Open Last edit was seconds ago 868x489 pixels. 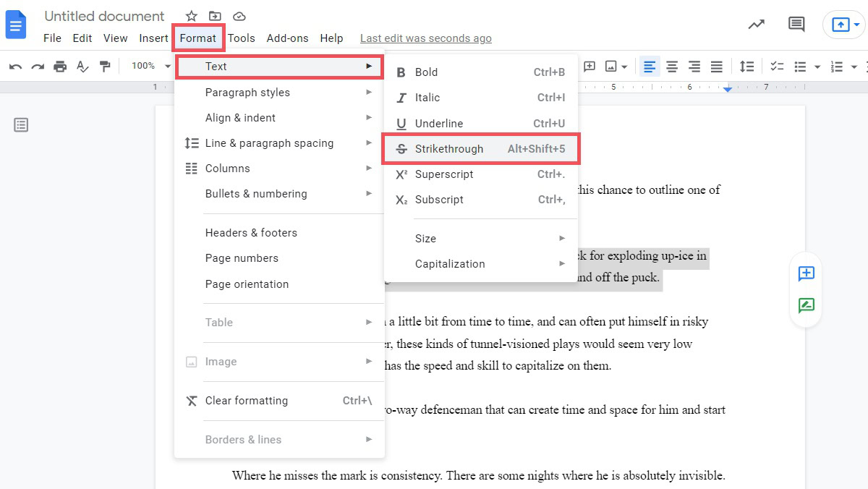tap(425, 38)
